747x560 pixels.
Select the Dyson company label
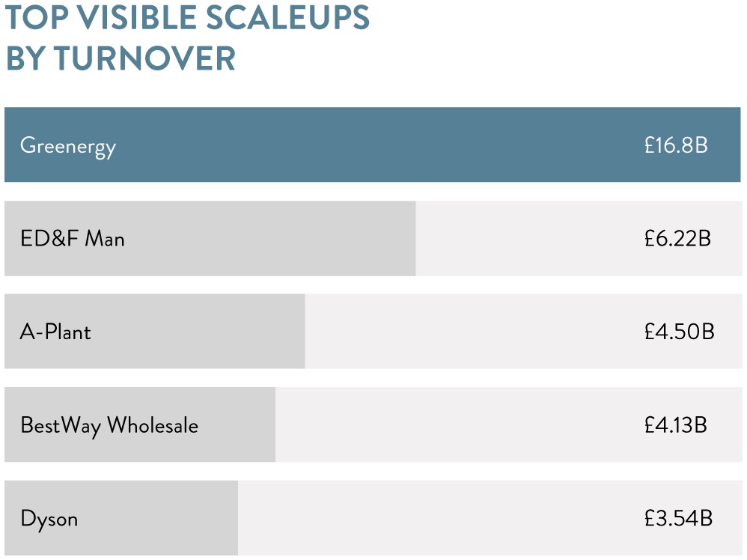(49, 518)
